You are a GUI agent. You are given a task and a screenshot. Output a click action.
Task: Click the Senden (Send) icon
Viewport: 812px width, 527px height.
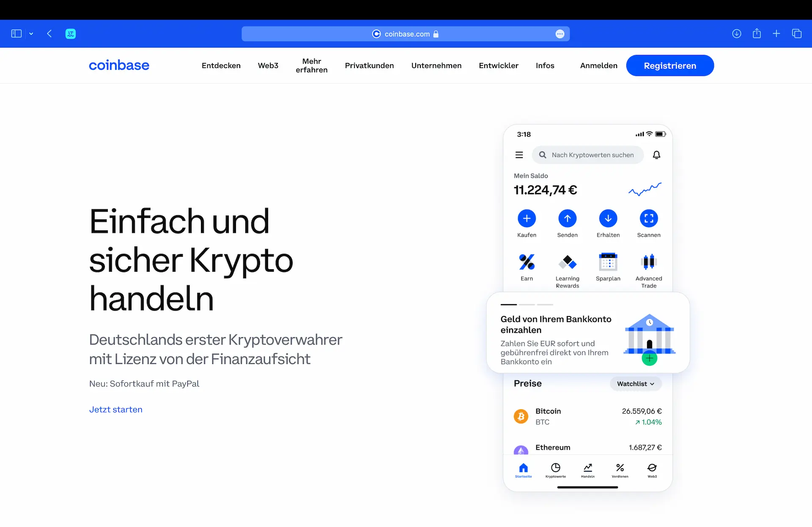pyautogui.click(x=566, y=218)
